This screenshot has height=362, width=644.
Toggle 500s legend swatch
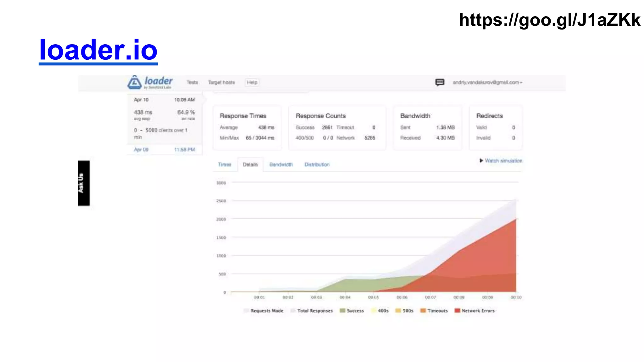click(x=398, y=311)
